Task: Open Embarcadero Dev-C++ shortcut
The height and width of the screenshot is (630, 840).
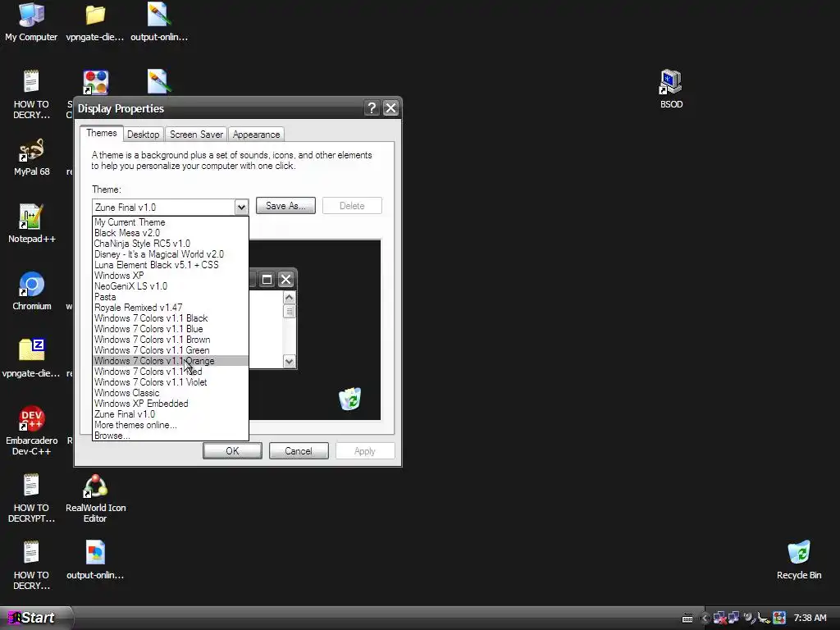Action: click(x=31, y=431)
